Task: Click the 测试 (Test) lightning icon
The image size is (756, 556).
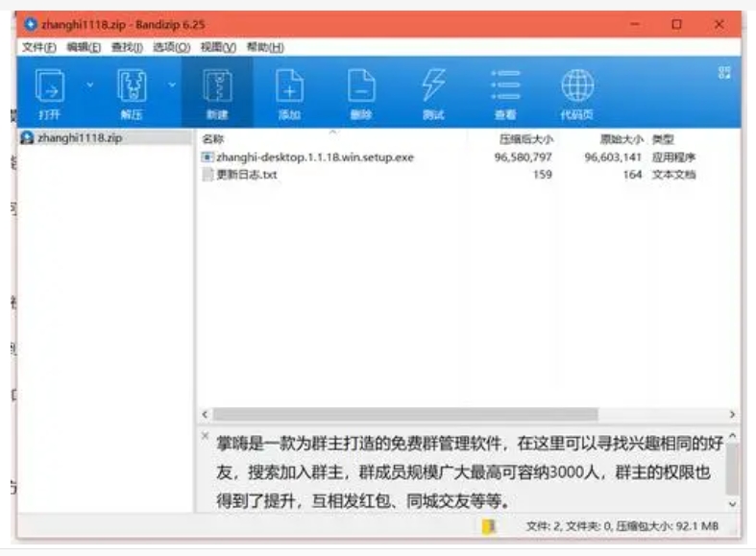Action: coord(433,93)
